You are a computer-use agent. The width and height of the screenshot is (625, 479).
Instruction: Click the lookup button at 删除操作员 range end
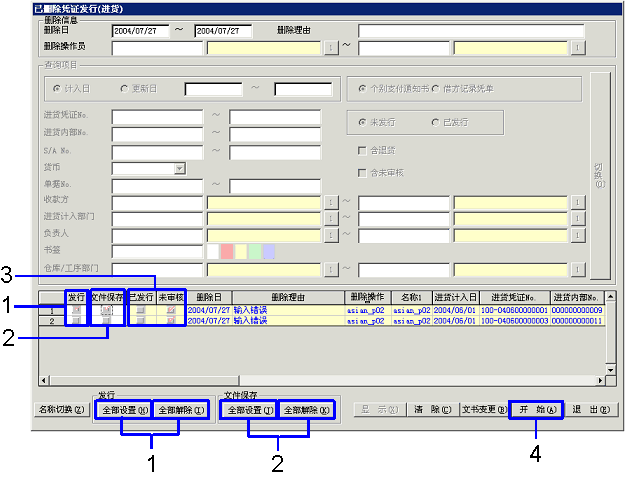point(577,47)
